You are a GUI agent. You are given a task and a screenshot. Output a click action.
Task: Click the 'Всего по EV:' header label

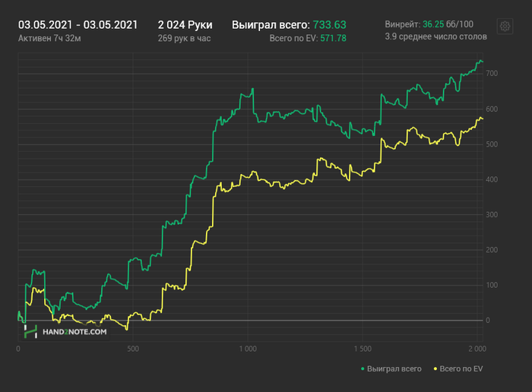tap(294, 38)
